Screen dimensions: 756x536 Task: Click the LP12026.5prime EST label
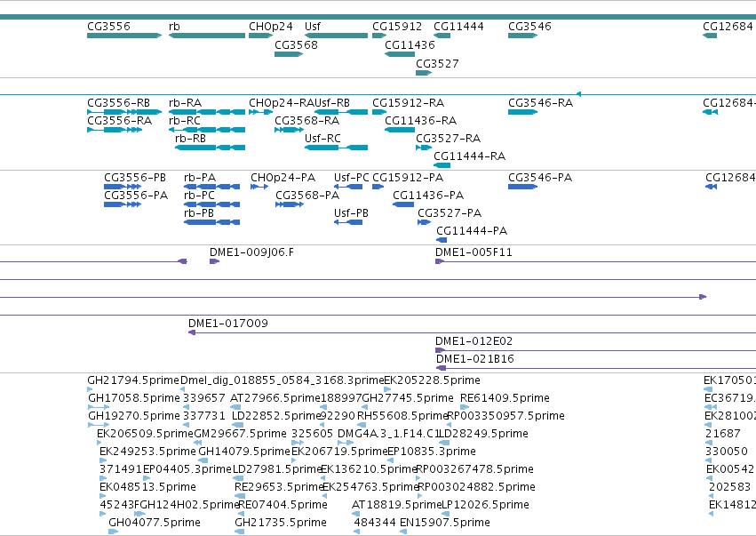click(x=486, y=505)
